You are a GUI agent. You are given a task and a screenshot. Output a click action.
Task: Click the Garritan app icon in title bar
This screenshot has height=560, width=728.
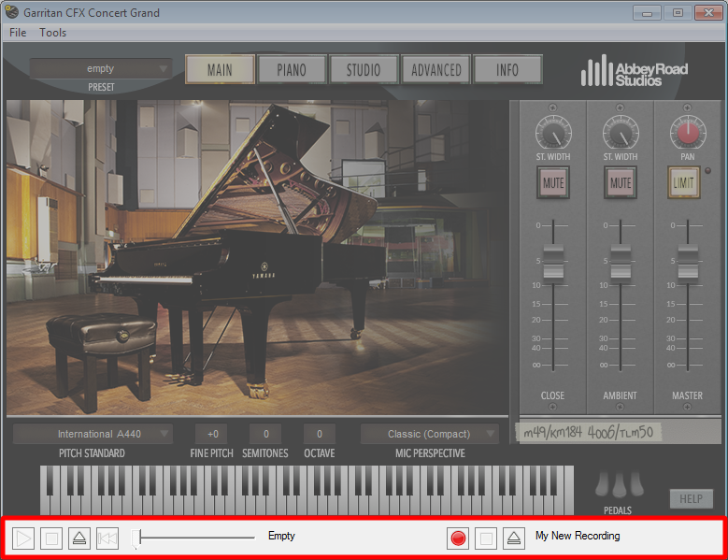11,12
